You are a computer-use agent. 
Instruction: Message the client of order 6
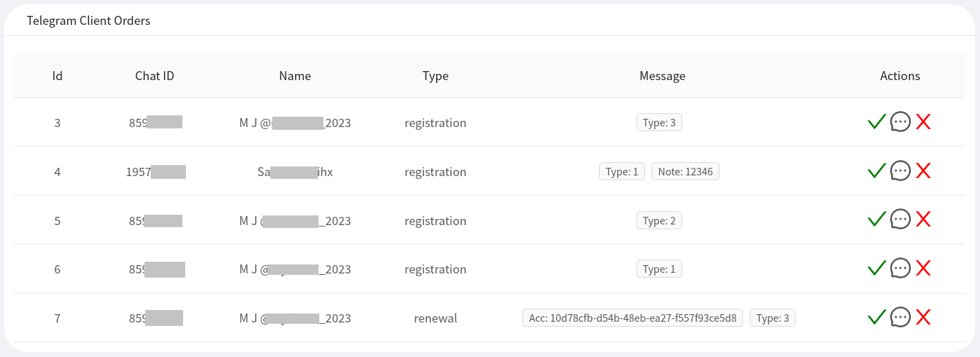click(900, 268)
